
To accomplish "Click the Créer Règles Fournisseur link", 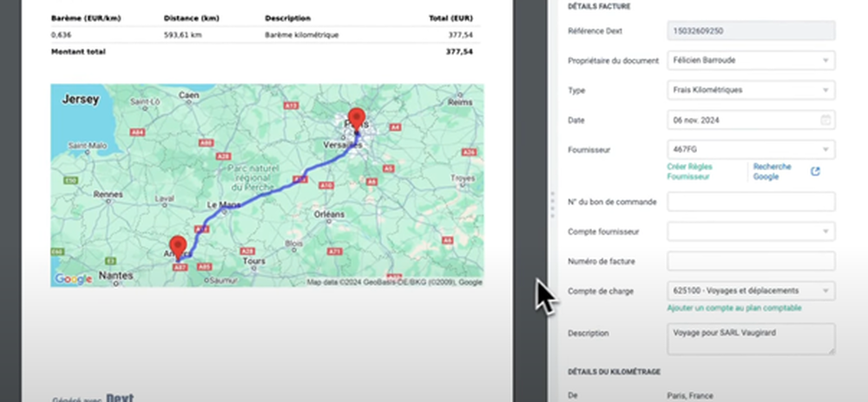I will (690, 172).
